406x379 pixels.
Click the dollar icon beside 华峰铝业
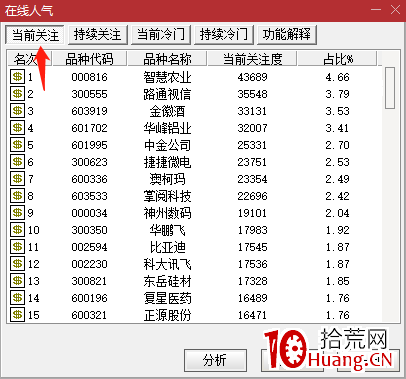(x=17, y=128)
